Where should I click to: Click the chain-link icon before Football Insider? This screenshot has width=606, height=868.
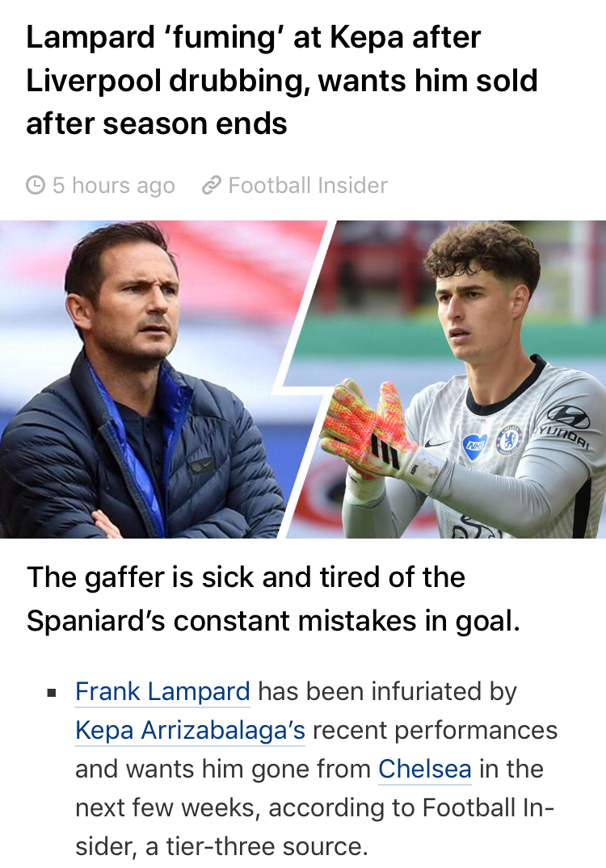coord(211,186)
